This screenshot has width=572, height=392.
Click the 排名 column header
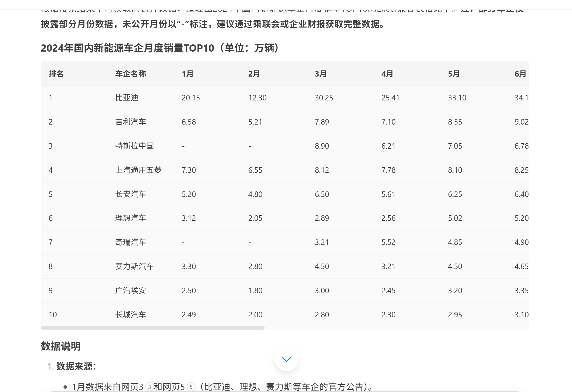(56, 74)
